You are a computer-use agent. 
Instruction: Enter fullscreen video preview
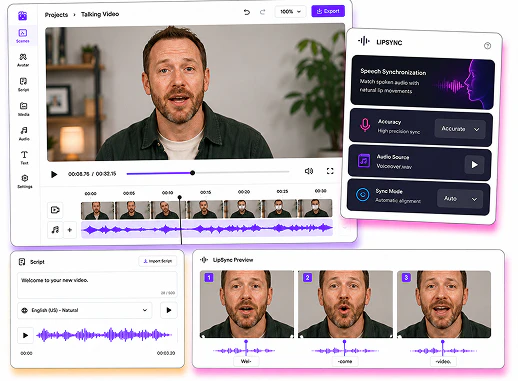pos(330,171)
